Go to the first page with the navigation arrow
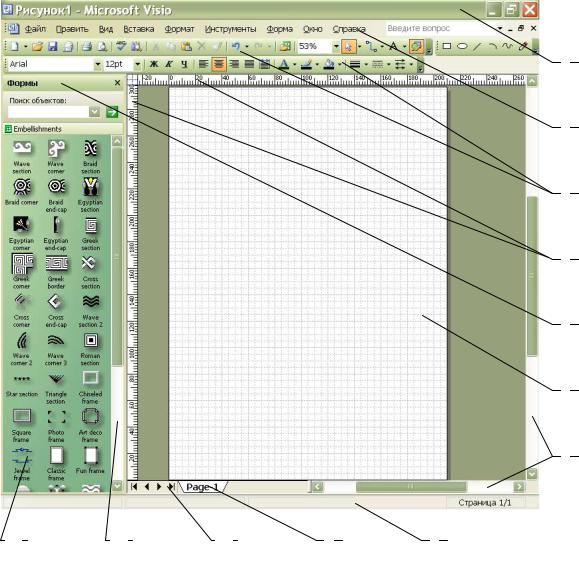579x566 pixels. point(134,487)
